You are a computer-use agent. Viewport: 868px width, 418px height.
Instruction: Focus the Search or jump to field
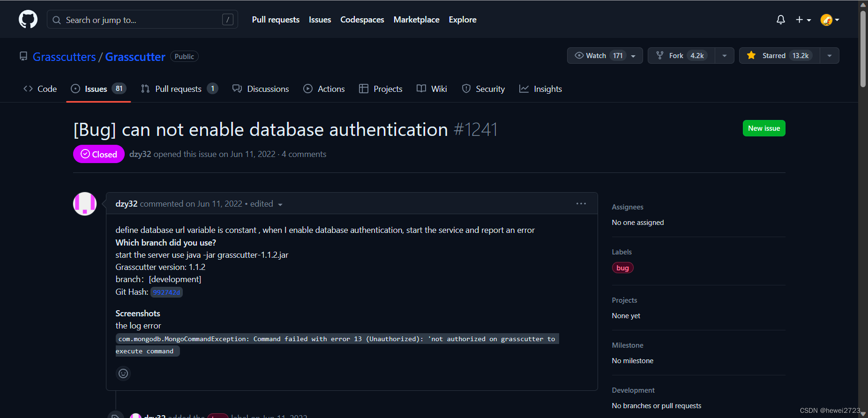(142, 20)
